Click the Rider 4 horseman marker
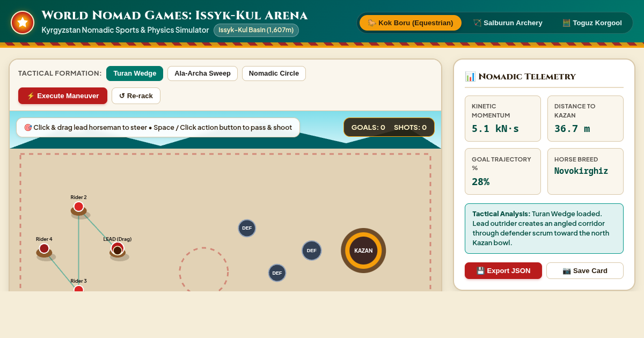Viewport: 644px width, 338px height. pyautogui.click(x=45, y=250)
